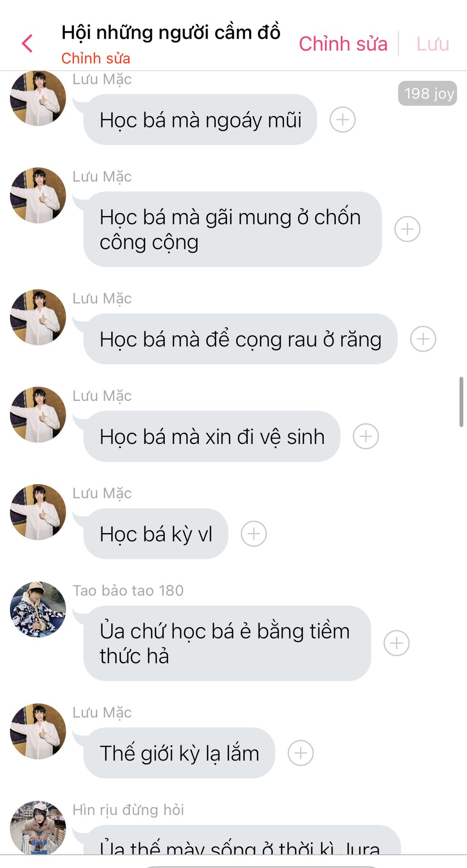
Task: Click plus icon beside 'ẻ bằng tiềm thức hả'
Action: point(396,643)
